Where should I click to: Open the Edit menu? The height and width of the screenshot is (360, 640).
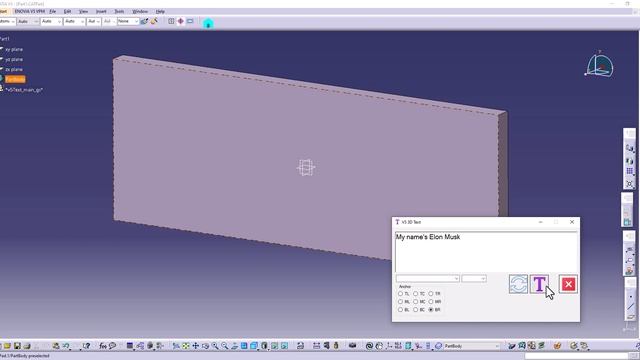tap(67, 11)
